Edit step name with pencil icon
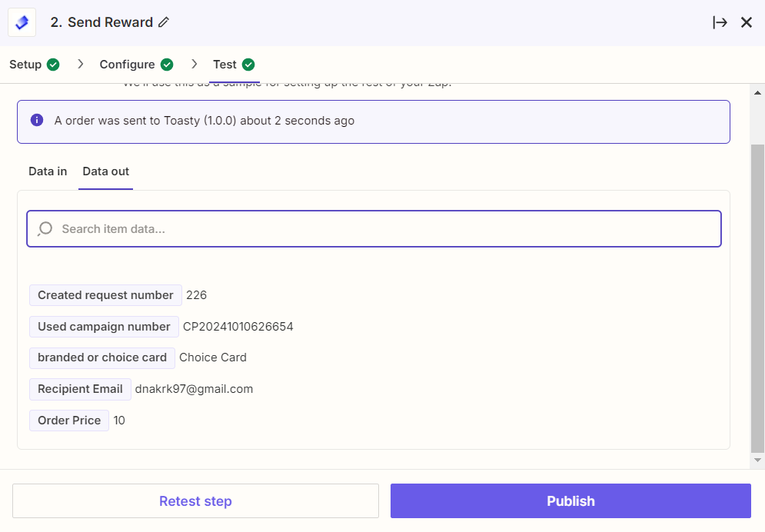This screenshot has width=765, height=532. [x=164, y=22]
